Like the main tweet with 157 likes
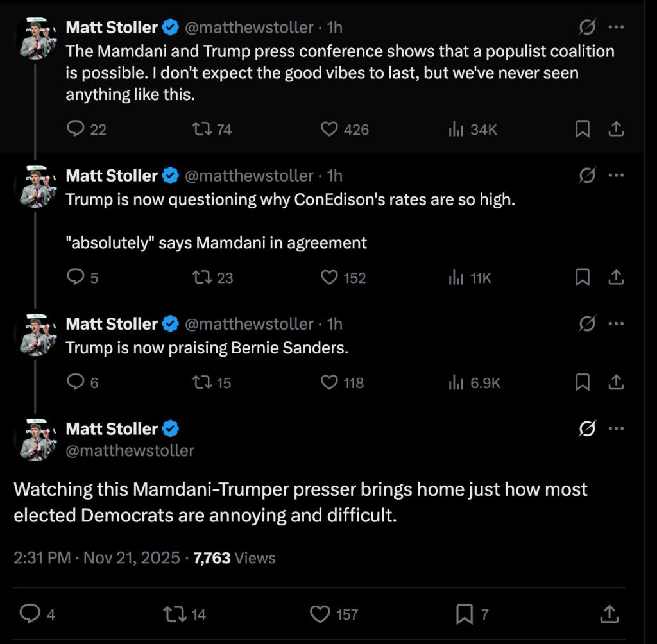 (x=320, y=614)
